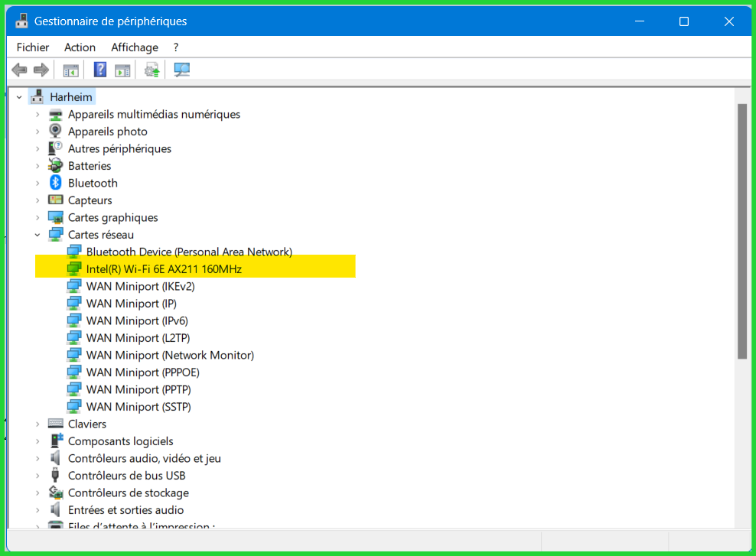Expand Contrôleurs de bus USB
The image size is (756, 556).
pyautogui.click(x=37, y=476)
